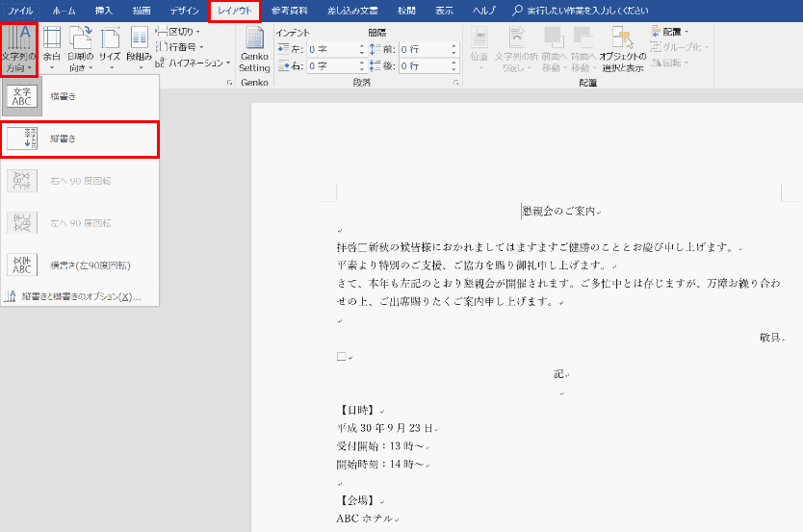This screenshot has height=532, width=803.
Task: Open the 余白 margins gallery
Action: tap(52, 49)
